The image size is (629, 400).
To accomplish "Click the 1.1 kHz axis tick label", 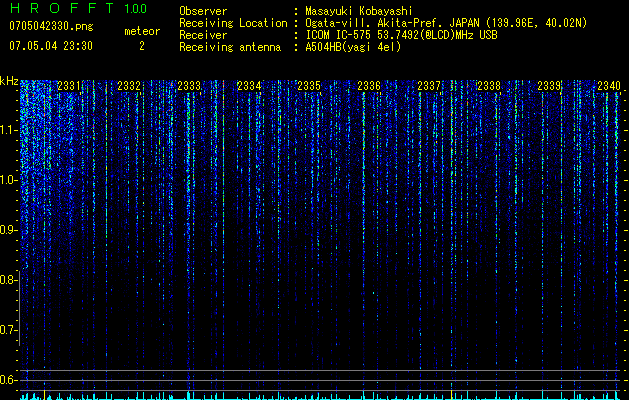I will click(x=9, y=130).
